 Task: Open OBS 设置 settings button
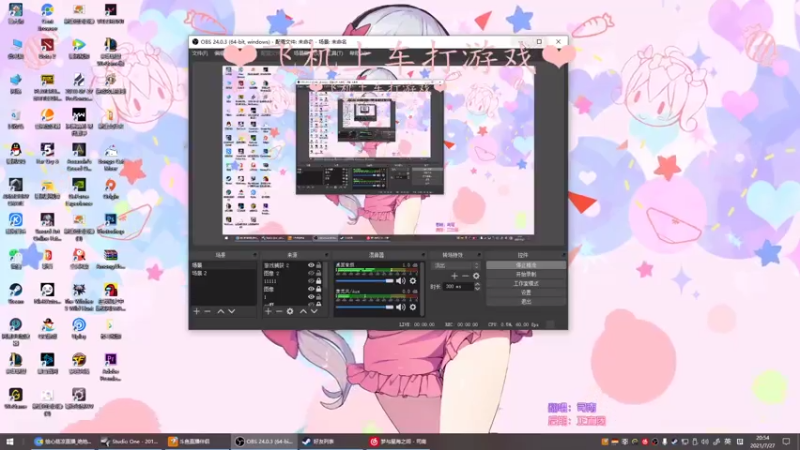click(x=526, y=293)
